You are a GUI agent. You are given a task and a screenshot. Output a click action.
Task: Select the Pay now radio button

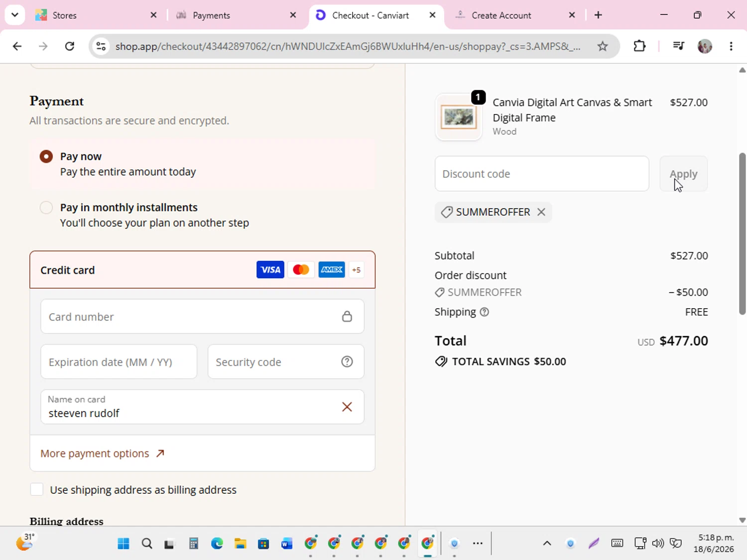tap(46, 156)
